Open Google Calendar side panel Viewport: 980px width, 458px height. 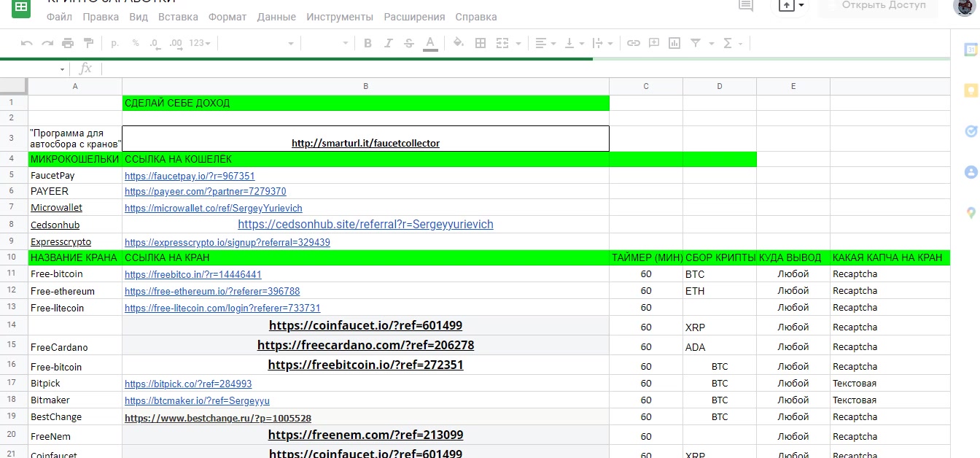971,50
